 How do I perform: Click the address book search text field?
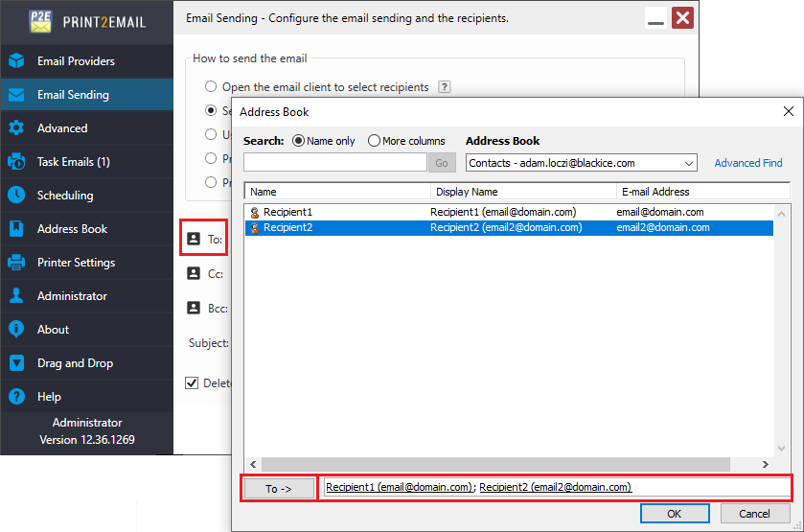pyautogui.click(x=334, y=163)
